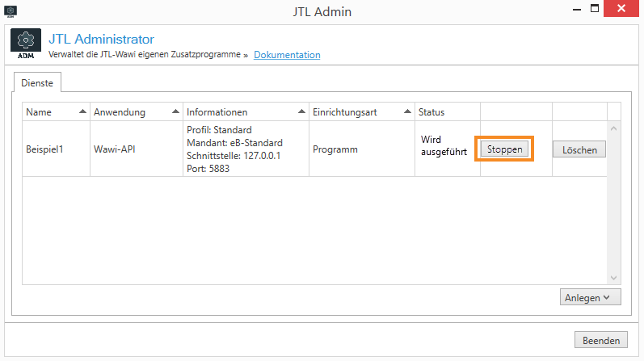The height and width of the screenshot is (361, 644).
Task: Click the Programm cell under Einrichtungsart
Action: (x=335, y=149)
